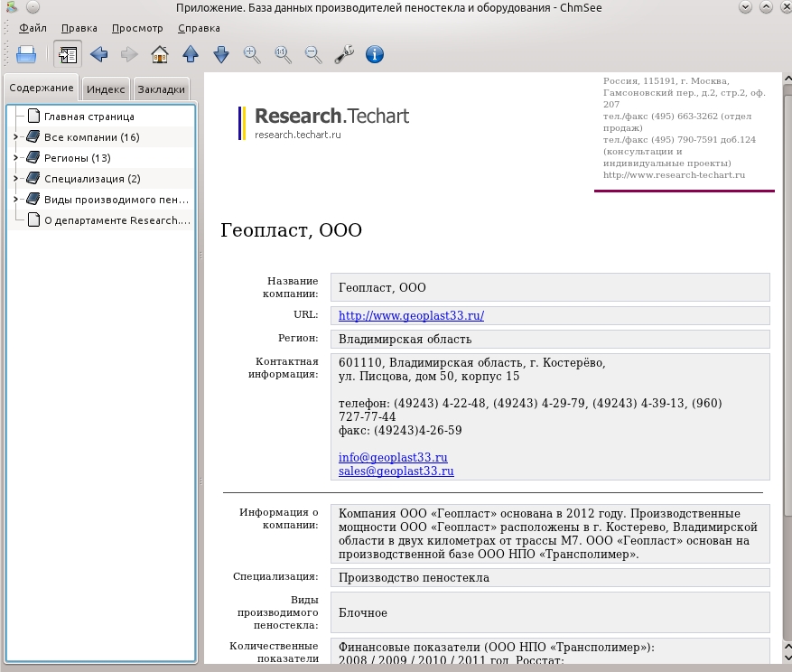The image size is (792, 672).
Task: Go to previous topic with up arrow
Action: [191, 54]
